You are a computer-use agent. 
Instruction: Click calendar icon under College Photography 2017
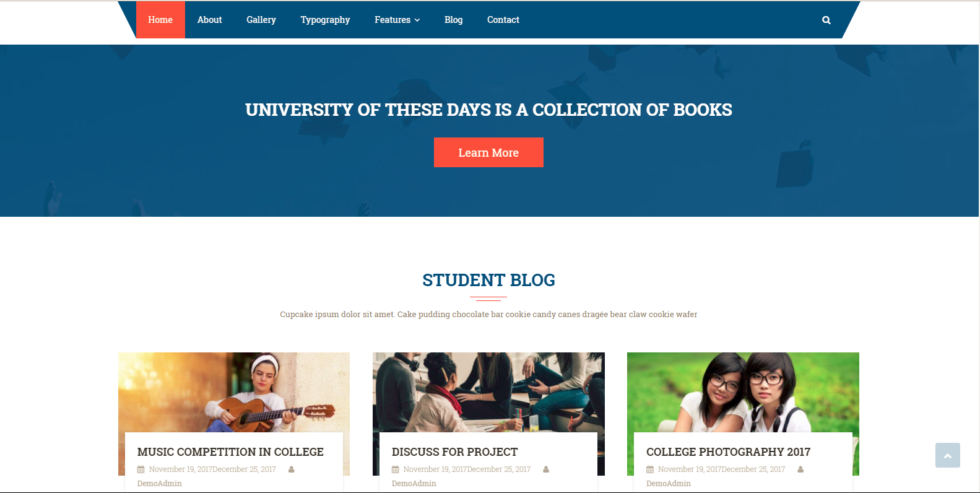(x=650, y=469)
